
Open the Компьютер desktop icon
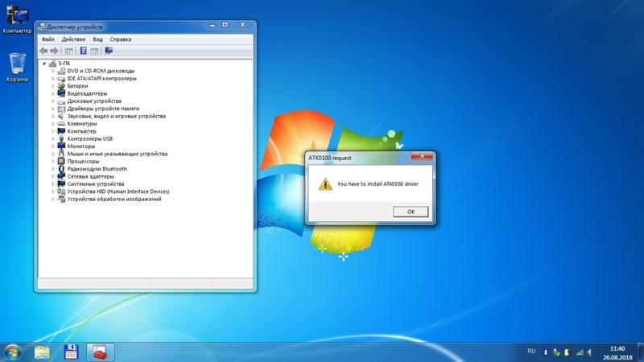(x=17, y=19)
